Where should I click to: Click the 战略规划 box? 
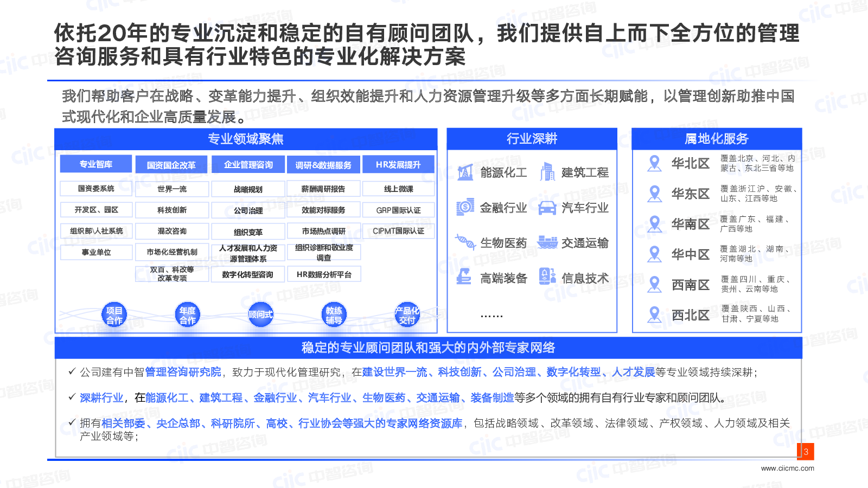(248, 189)
